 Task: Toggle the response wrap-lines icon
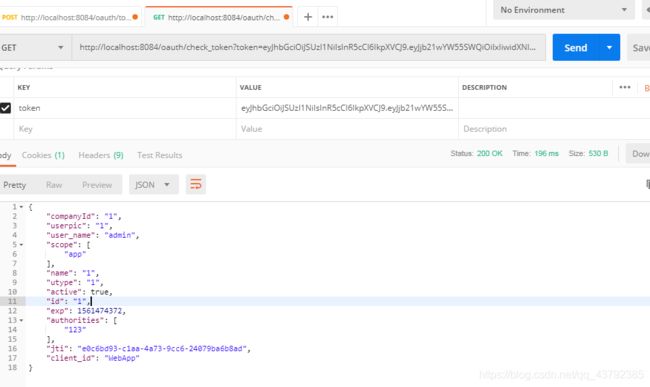[x=196, y=184]
